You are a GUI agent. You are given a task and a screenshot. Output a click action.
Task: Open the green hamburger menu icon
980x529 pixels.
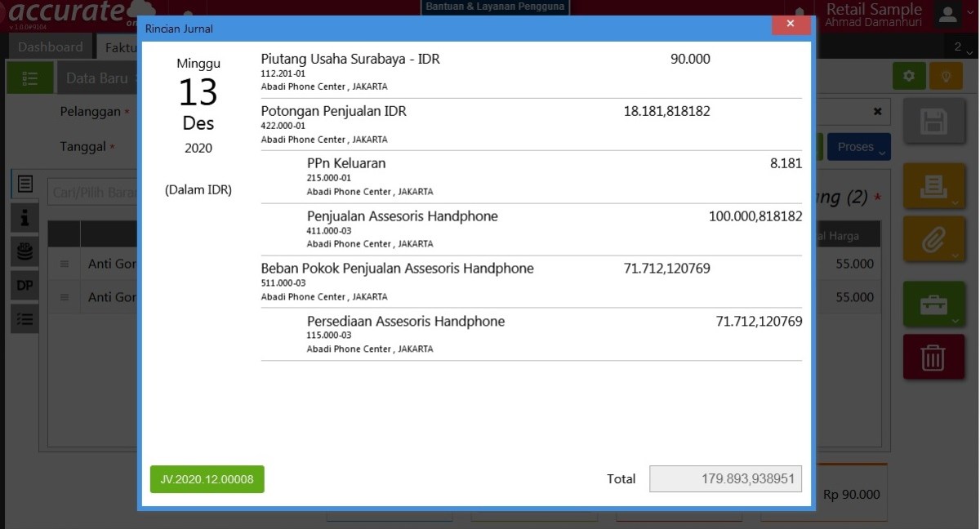(30, 78)
